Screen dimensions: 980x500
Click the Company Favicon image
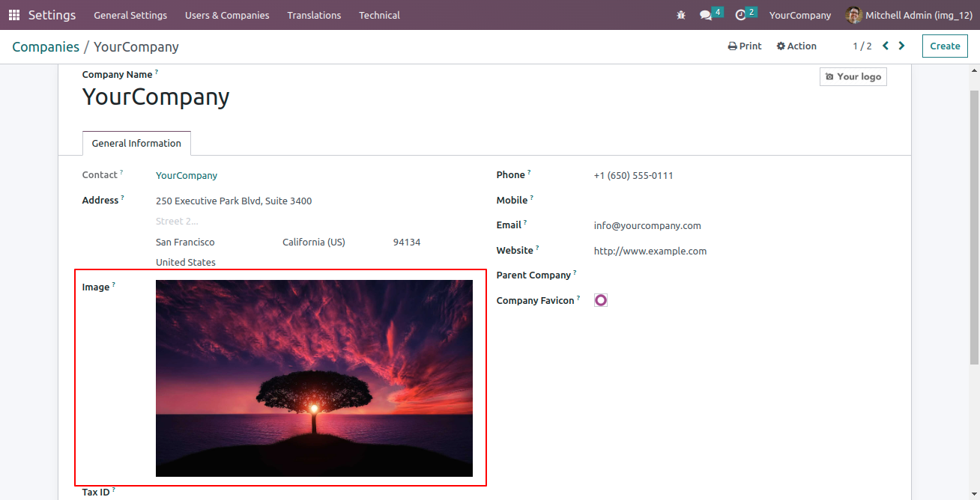[x=601, y=300]
